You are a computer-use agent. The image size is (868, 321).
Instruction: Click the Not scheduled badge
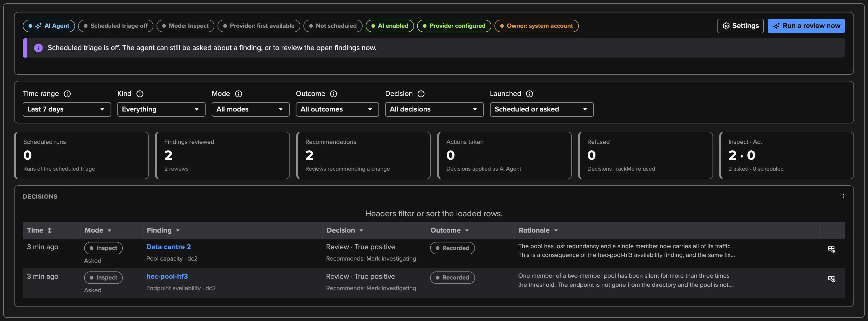click(x=333, y=26)
